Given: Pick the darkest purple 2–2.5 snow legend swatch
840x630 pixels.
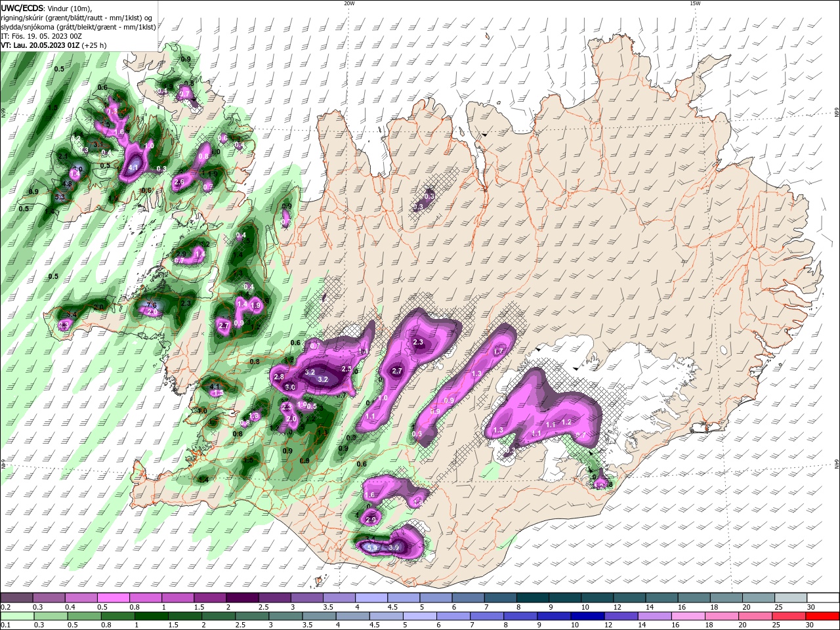Looking at the screenshot, I should tap(241, 598).
